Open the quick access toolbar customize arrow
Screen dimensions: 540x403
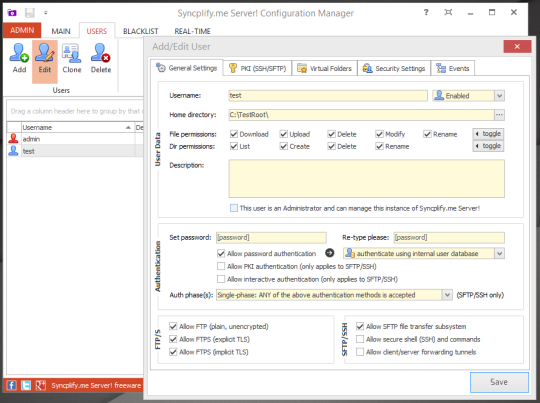coord(45,13)
